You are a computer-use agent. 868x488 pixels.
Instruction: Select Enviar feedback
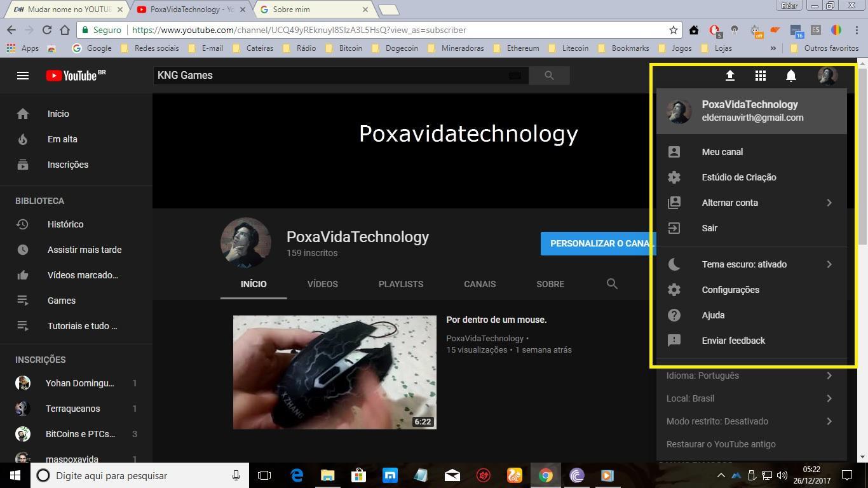pyautogui.click(x=752, y=341)
